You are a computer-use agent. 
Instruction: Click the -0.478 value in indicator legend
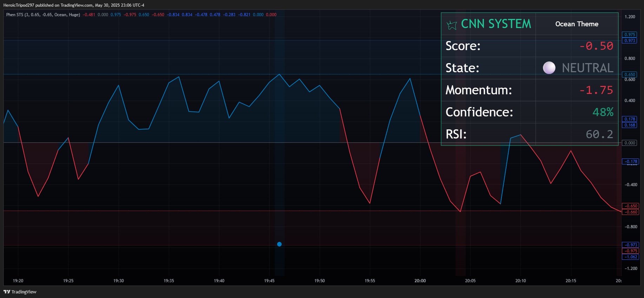pyautogui.click(x=201, y=15)
